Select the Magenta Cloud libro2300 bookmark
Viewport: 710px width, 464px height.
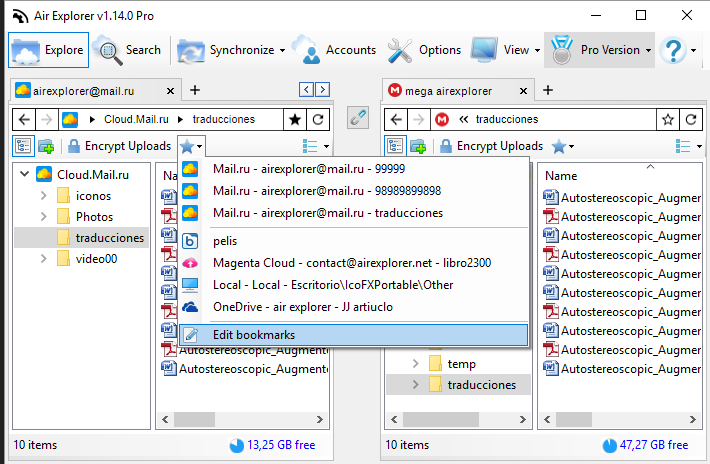click(354, 263)
